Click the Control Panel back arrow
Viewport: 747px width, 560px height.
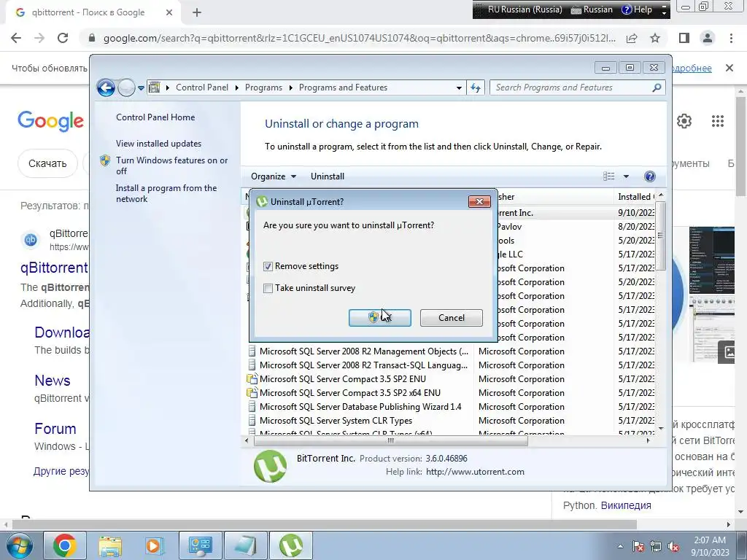pos(106,87)
